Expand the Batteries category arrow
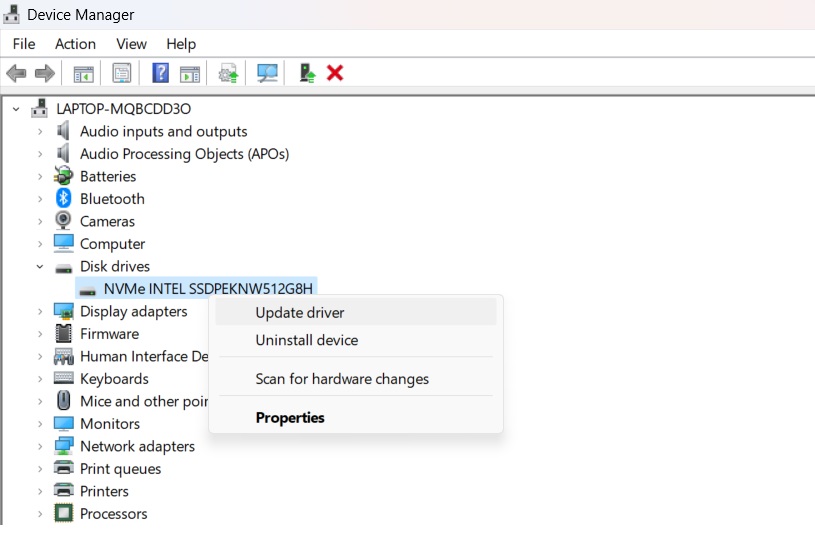This screenshot has width=815, height=537. tap(40, 176)
